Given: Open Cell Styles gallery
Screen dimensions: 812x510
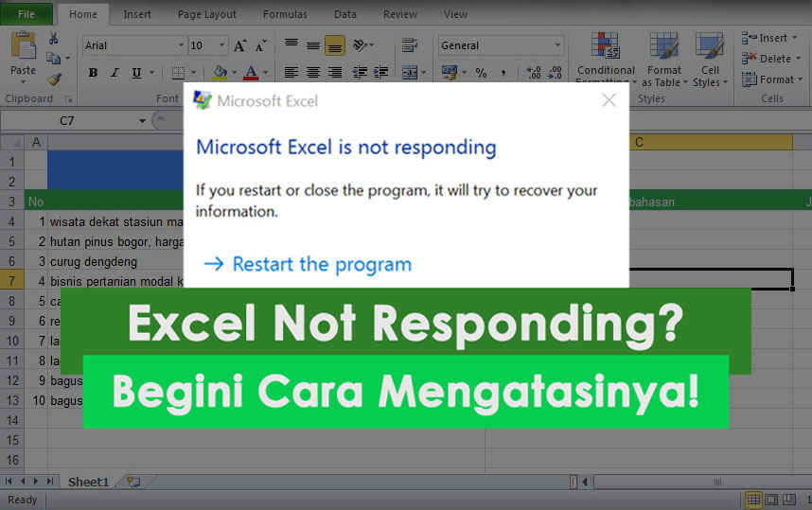Looking at the screenshot, I should pyautogui.click(x=710, y=59).
